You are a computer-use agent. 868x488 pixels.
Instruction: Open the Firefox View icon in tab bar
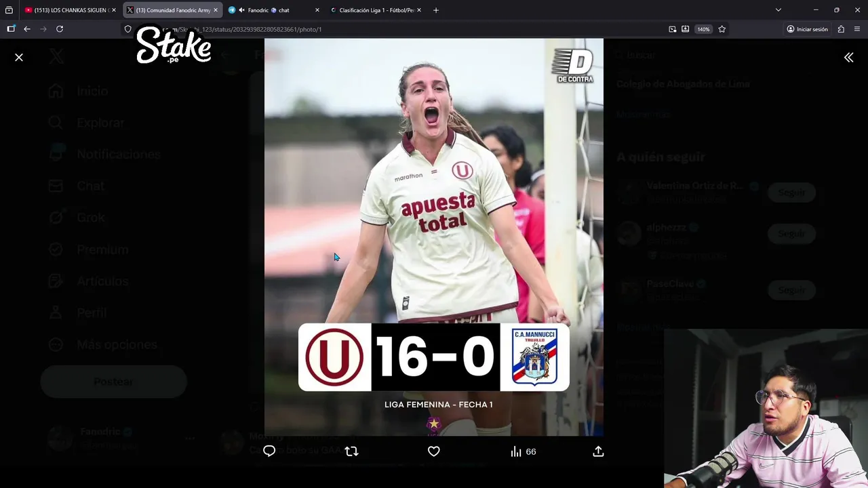tap(9, 10)
